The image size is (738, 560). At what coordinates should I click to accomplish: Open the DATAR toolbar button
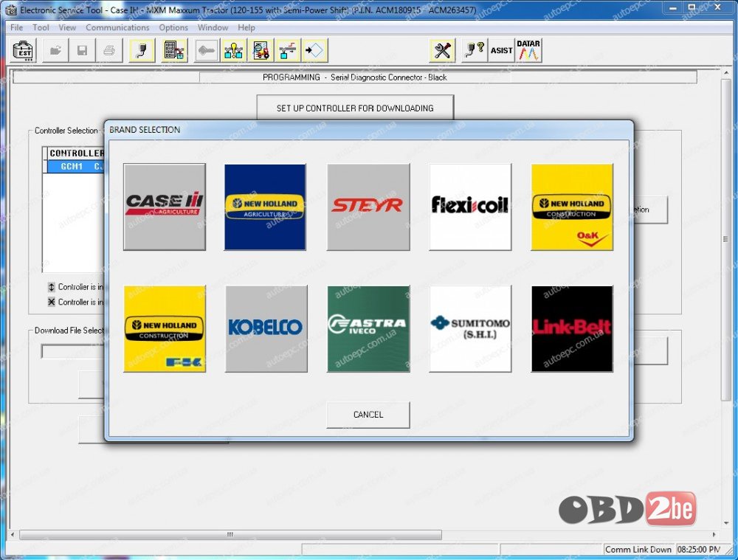click(x=528, y=50)
